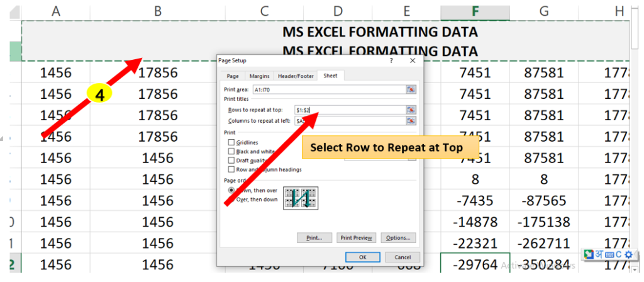Open Page Setup dialog help question mark
This screenshot has height=282, width=644.
(391, 60)
